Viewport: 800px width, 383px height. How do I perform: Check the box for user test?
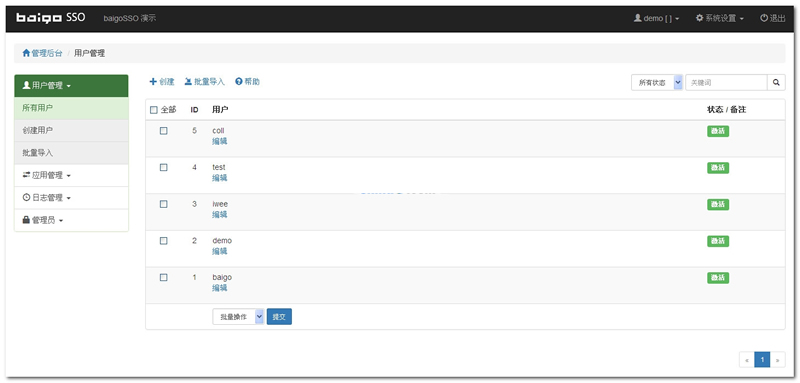pyautogui.click(x=163, y=167)
